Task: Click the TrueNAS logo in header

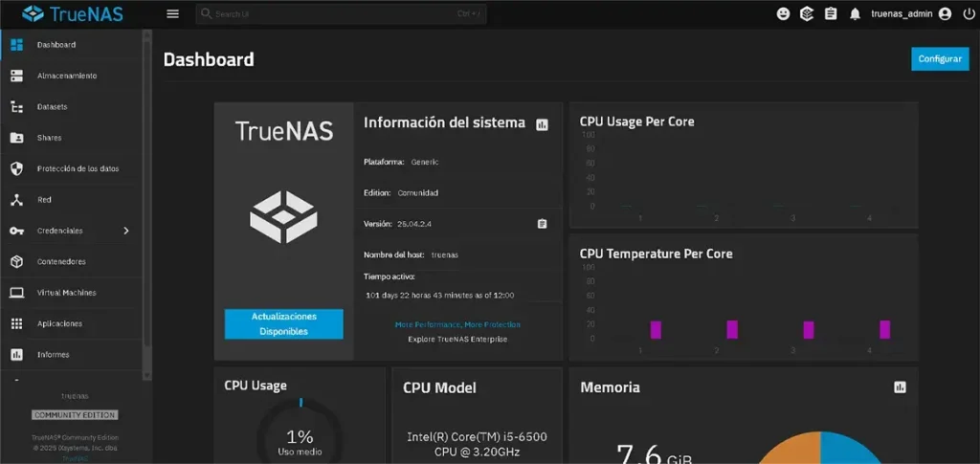Action: pos(72,13)
